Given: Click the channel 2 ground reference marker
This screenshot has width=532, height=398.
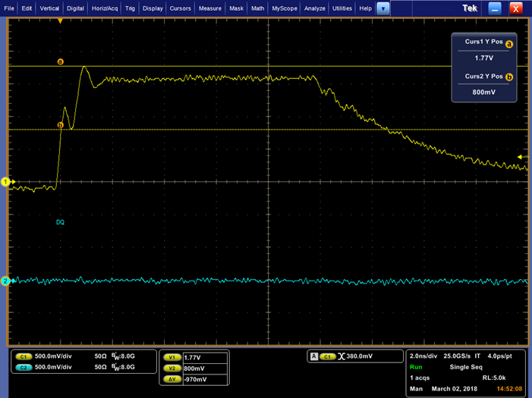Looking at the screenshot, I should 5,281.
